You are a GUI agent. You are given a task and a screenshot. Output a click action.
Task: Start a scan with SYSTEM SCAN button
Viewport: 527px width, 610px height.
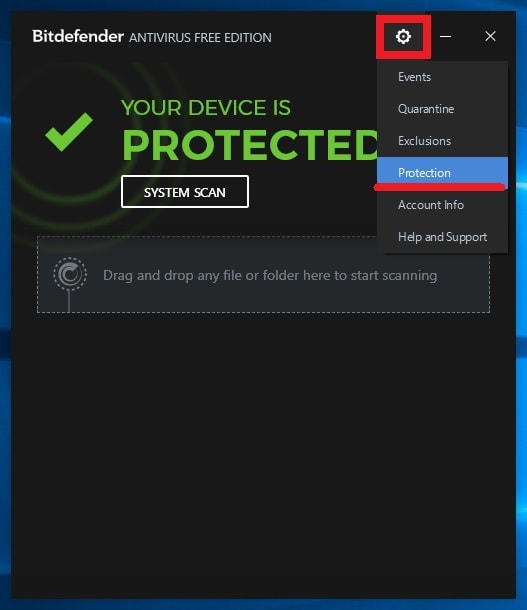pyautogui.click(x=185, y=192)
